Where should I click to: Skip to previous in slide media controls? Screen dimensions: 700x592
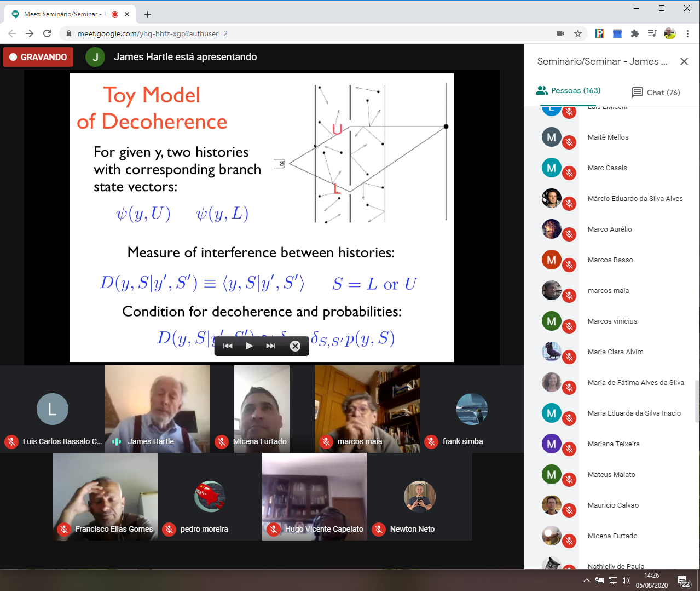pyautogui.click(x=228, y=346)
